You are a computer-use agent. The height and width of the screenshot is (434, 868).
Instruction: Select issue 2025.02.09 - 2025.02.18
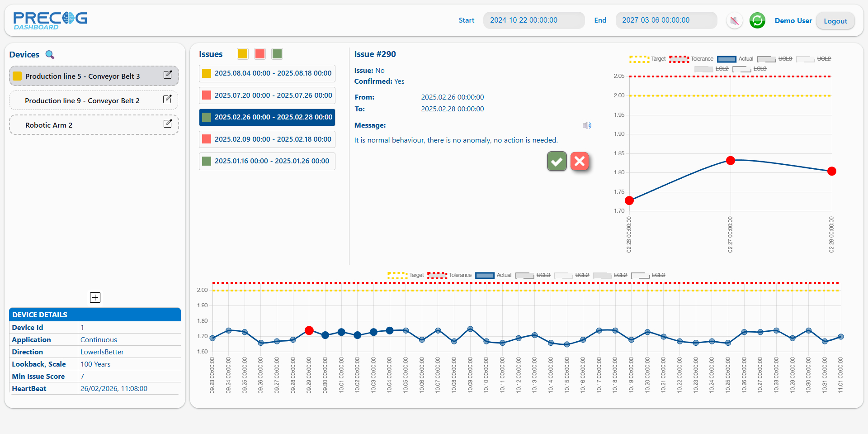click(x=267, y=139)
